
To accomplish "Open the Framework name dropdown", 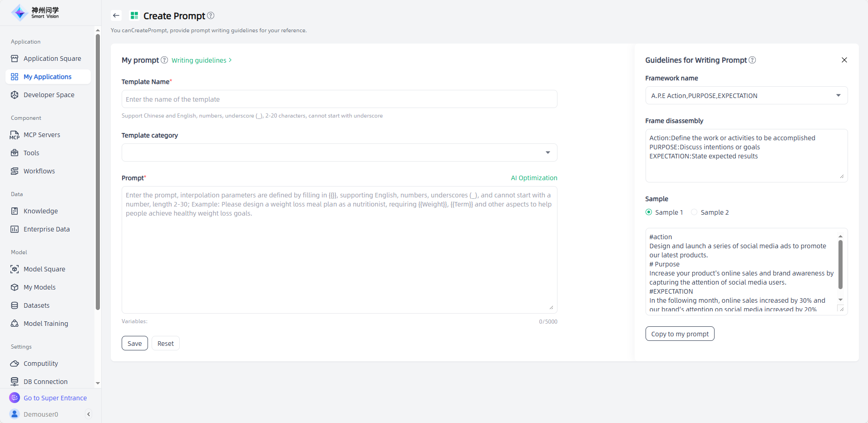I will point(746,95).
